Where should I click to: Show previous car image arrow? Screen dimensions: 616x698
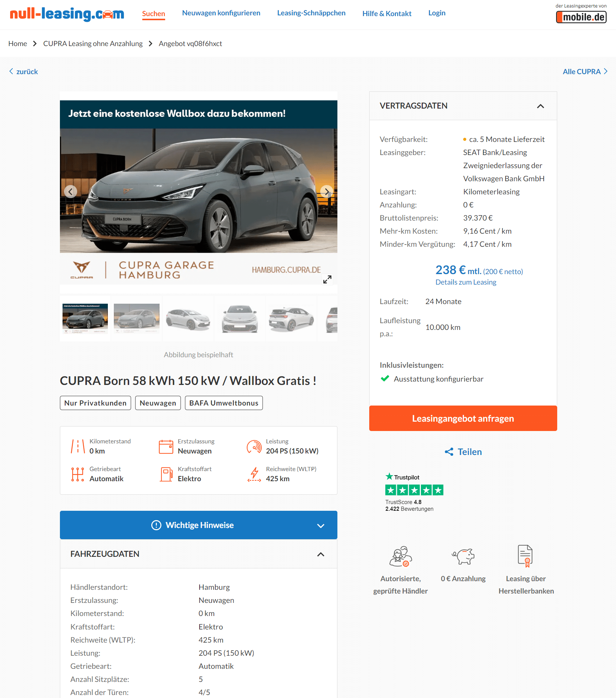click(x=70, y=192)
